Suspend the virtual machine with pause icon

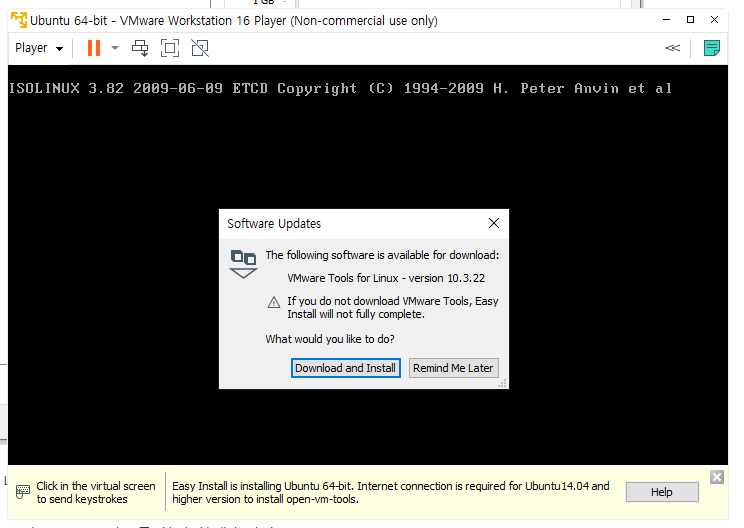click(94, 48)
